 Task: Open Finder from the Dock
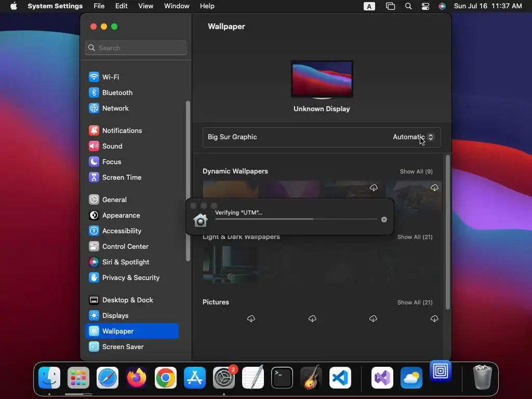[x=49, y=378]
